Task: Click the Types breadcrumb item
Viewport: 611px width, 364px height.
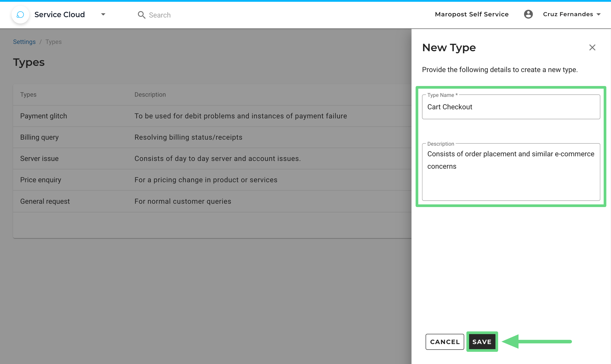Action: [53, 42]
